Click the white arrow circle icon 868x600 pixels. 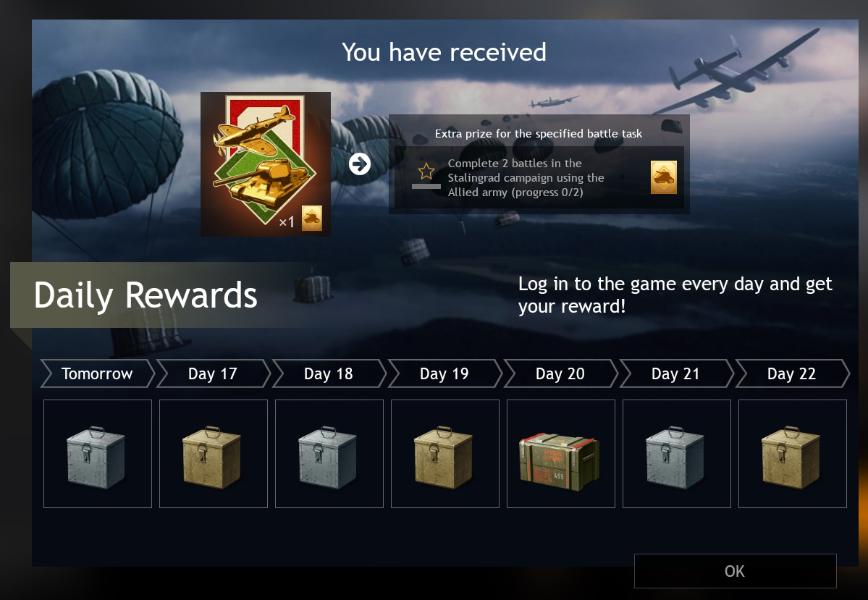(360, 164)
